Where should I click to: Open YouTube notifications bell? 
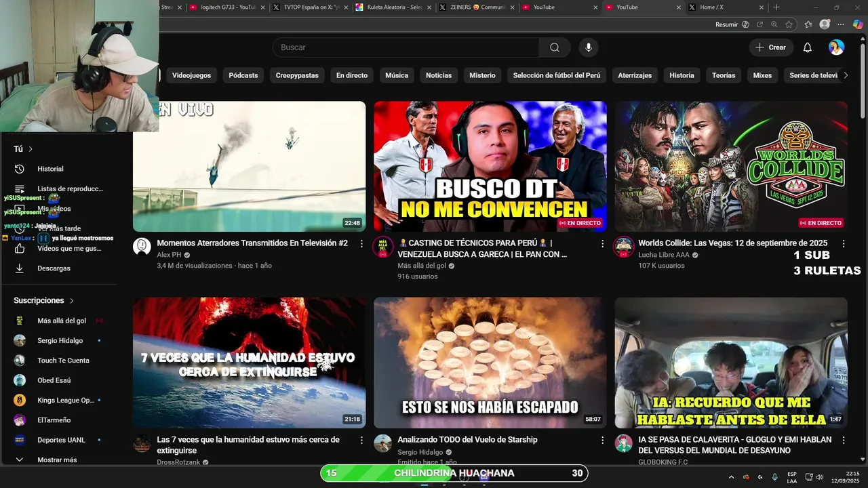point(807,47)
